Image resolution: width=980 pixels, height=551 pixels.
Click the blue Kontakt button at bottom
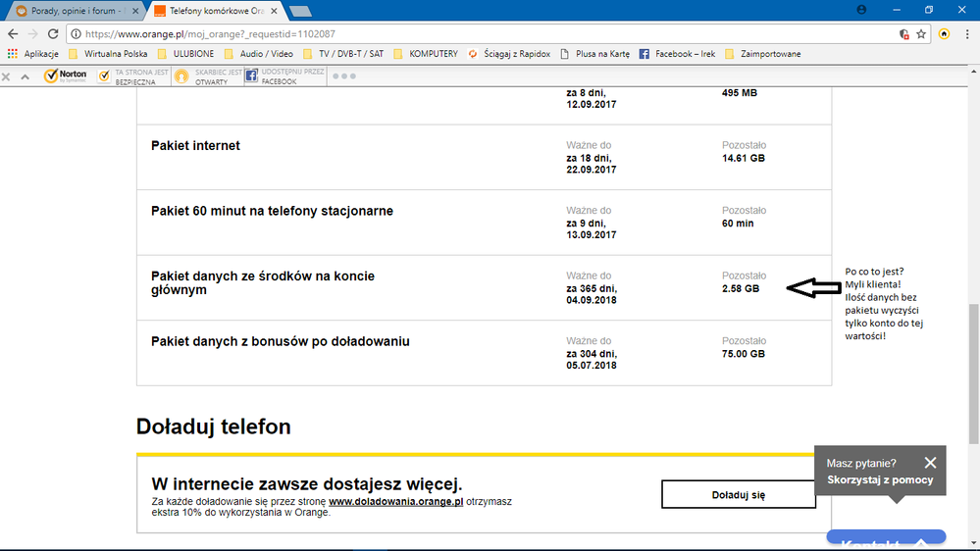[886, 539]
